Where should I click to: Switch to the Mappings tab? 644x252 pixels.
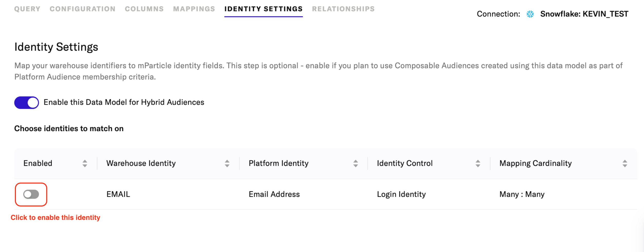pos(194,9)
